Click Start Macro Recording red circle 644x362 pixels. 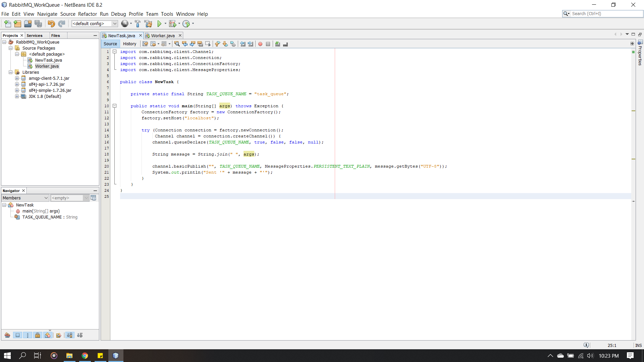point(260,44)
